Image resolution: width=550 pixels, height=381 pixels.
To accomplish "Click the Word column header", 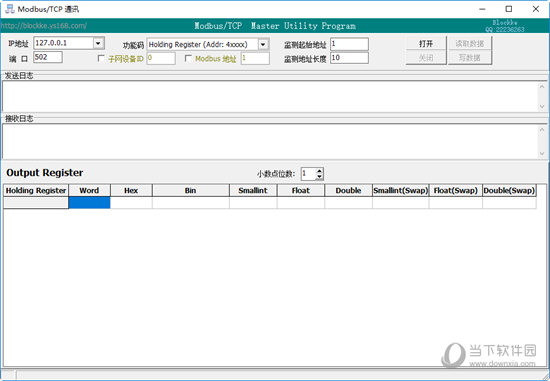I will tap(89, 190).
